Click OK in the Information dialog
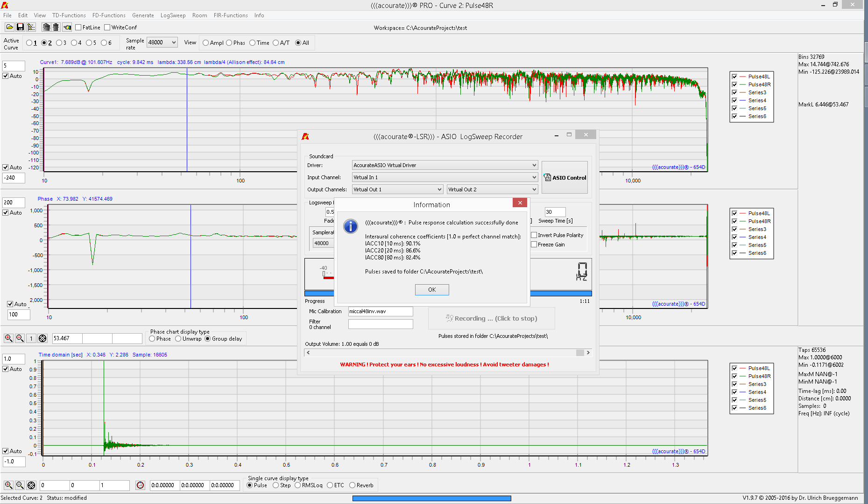Viewport: 868px width, 504px height. [432, 290]
